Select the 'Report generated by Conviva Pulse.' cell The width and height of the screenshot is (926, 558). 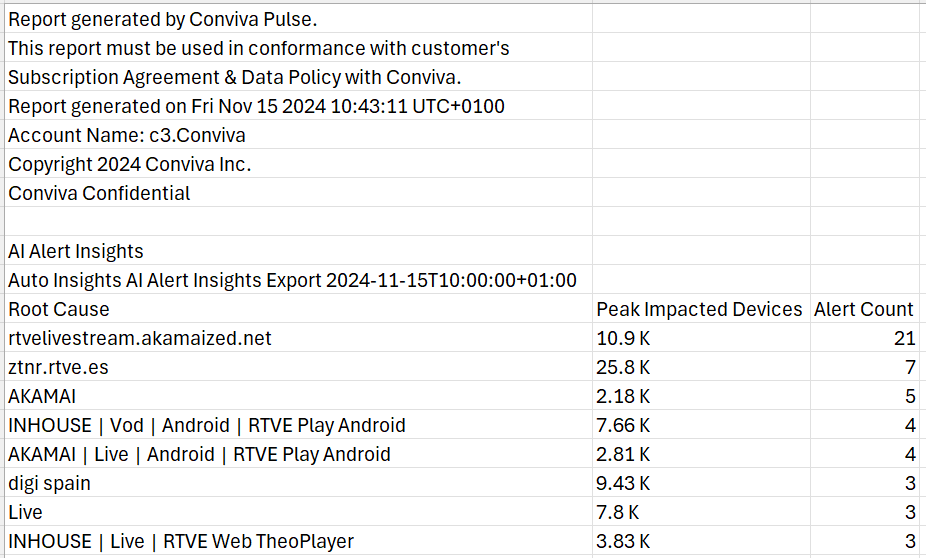163,19
